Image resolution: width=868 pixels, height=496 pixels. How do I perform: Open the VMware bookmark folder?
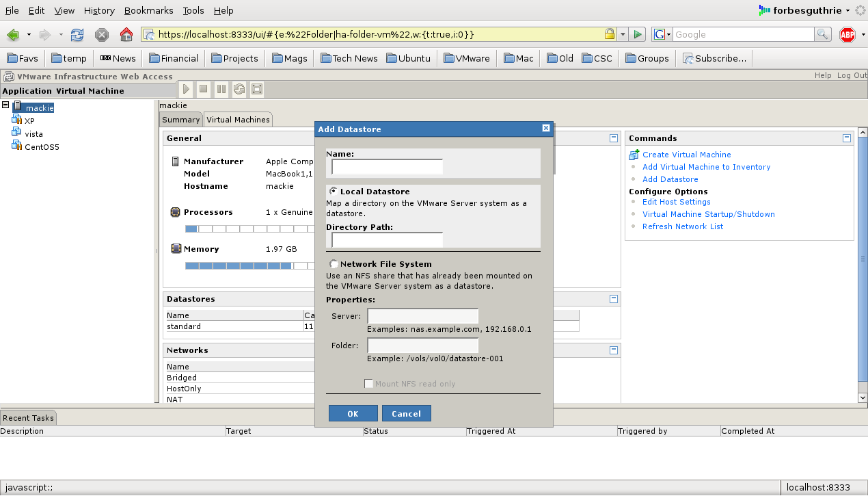467,58
